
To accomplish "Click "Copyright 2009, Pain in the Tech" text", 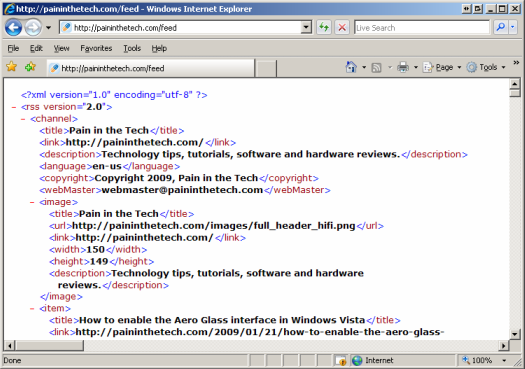I will pyautogui.click(x=176, y=178).
